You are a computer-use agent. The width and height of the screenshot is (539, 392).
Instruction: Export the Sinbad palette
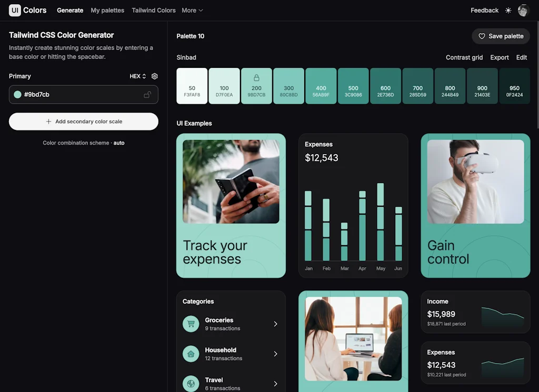[x=499, y=57]
